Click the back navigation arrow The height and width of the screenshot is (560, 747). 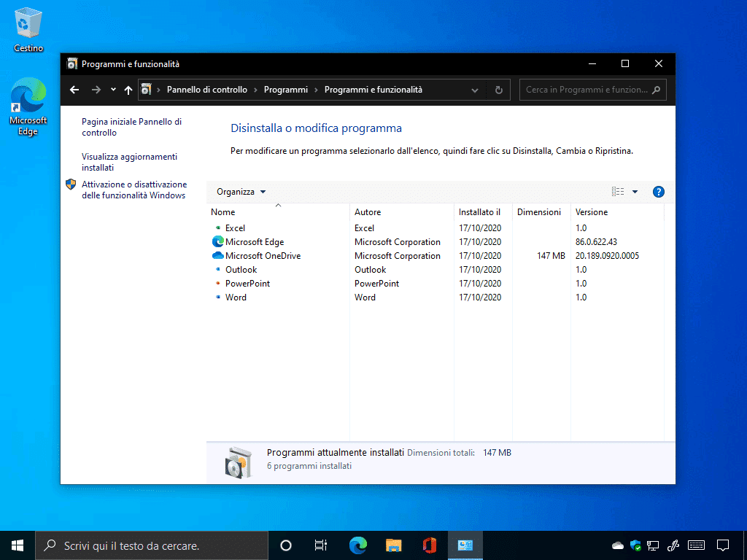74,90
